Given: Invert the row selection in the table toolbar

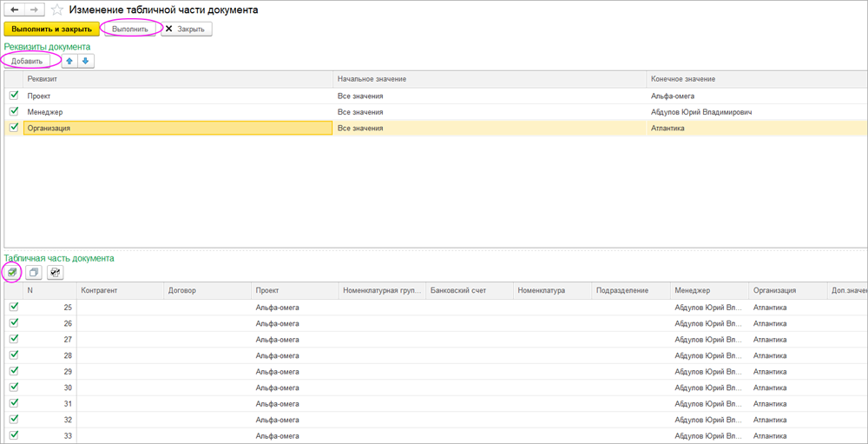Looking at the screenshot, I should coord(56,273).
